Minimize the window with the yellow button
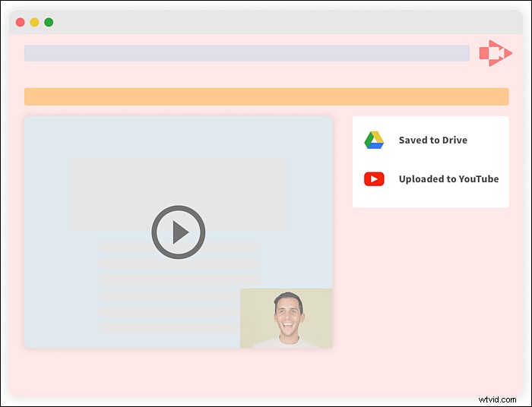Viewport: 532px width, 407px height. pyautogui.click(x=35, y=22)
